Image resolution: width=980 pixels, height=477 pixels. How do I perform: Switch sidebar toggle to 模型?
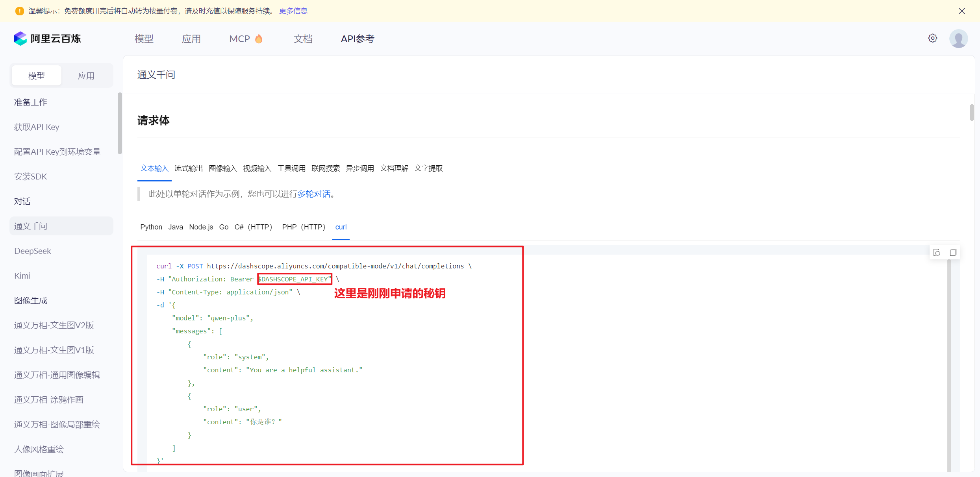(x=37, y=76)
